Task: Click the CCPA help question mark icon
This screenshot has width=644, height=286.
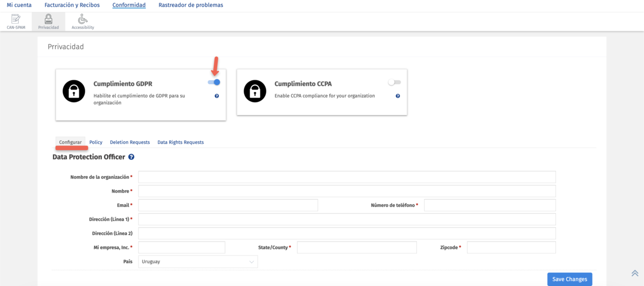Action: point(398,96)
